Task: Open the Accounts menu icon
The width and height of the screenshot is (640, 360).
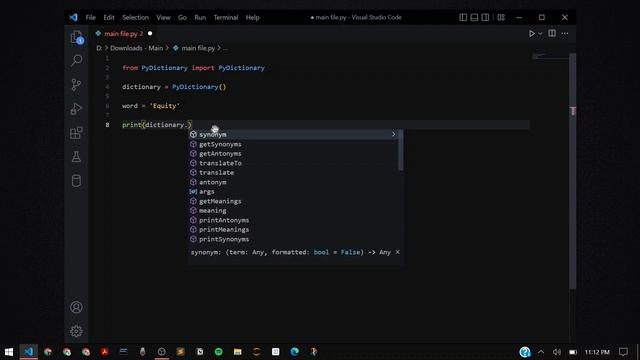Action: (x=76, y=307)
